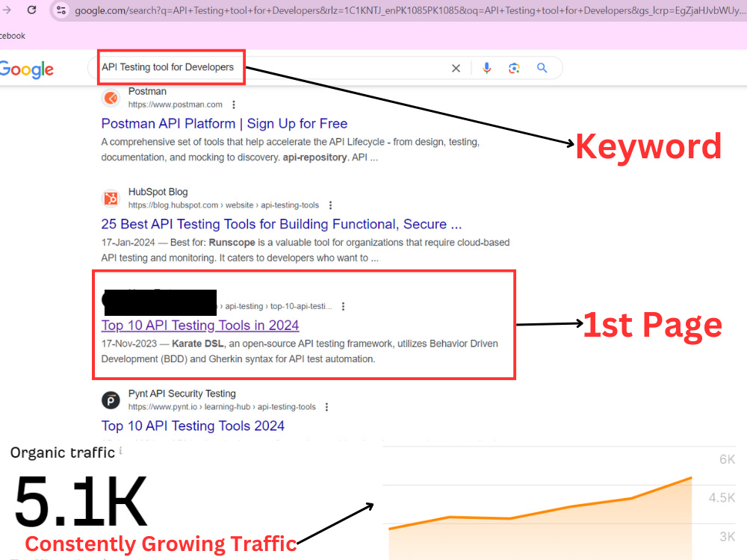This screenshot has height=560, width=747.
Task: Start voice search with microphone icon
Action: coord(486,68)
